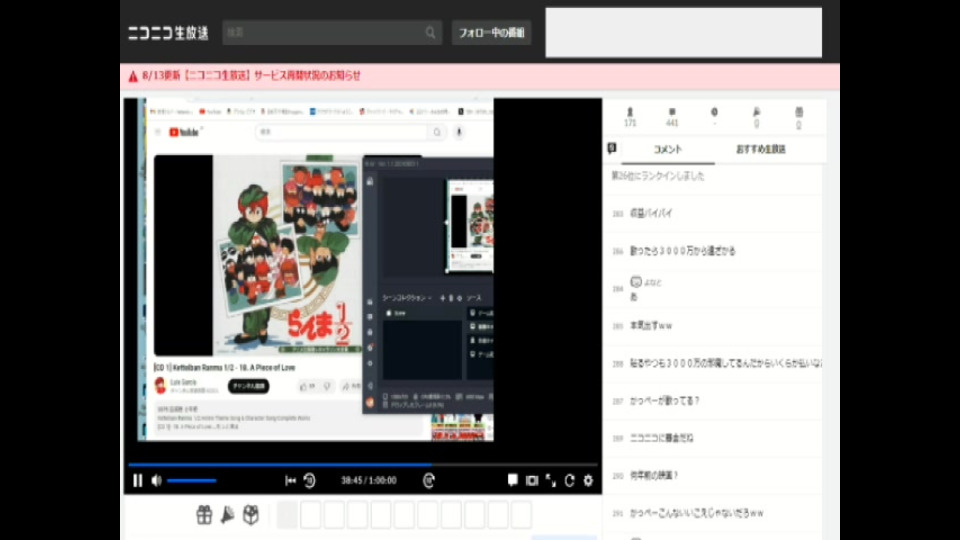Viewport: 960px width, 540px height.
Task: Click the ad points megaphone stat icon
Action: (x=757, y=112)
